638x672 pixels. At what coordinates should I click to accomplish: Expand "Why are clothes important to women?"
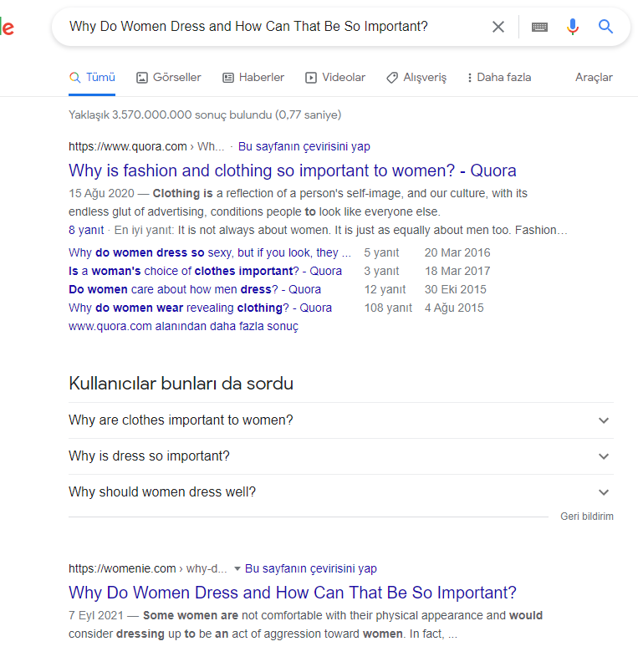[341, 420]
